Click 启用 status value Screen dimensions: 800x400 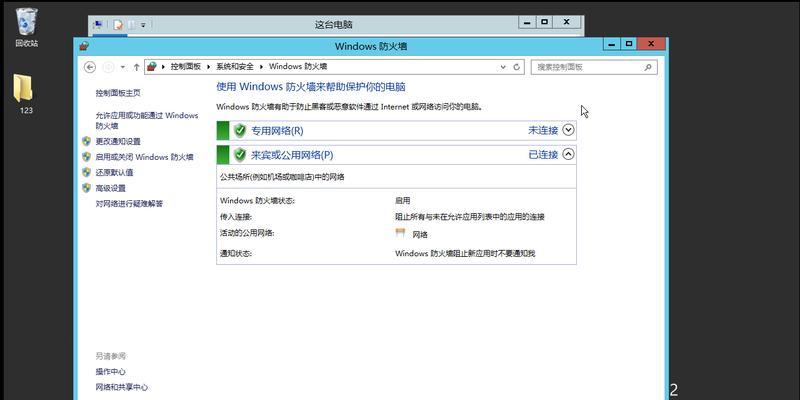403,201
